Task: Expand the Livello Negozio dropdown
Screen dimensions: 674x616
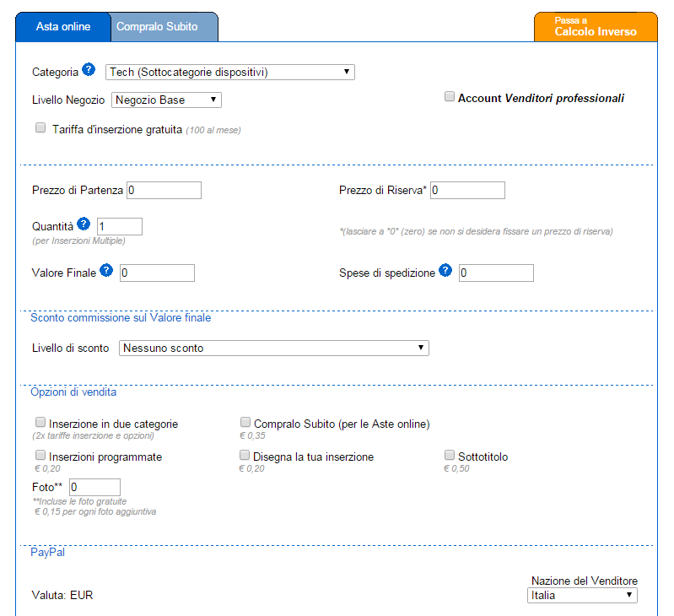Action: point(166,100)
